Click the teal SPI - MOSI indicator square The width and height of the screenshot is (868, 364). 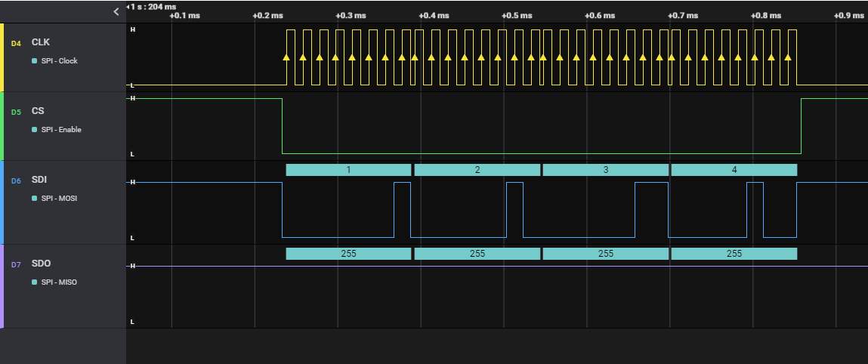tap(35, 199)
